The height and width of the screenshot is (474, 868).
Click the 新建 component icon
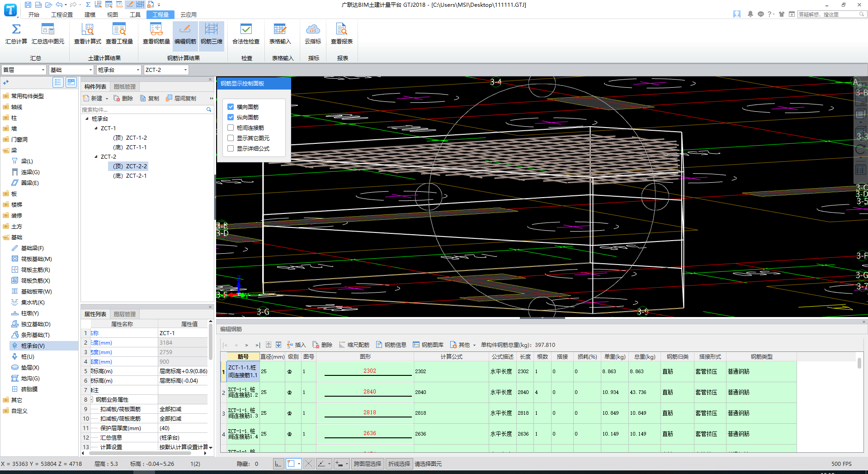[x=87, y=98]
